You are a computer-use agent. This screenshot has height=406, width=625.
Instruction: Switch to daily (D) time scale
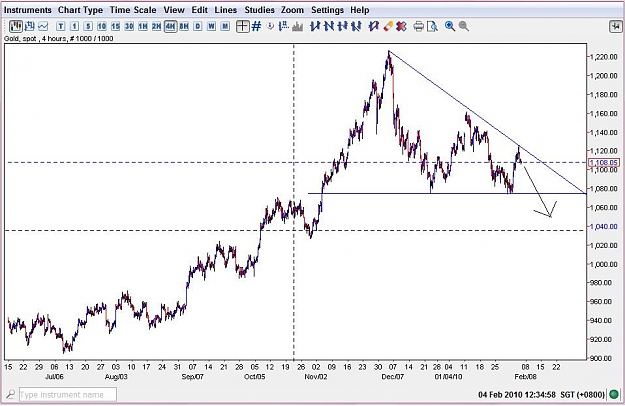point(198,27)
